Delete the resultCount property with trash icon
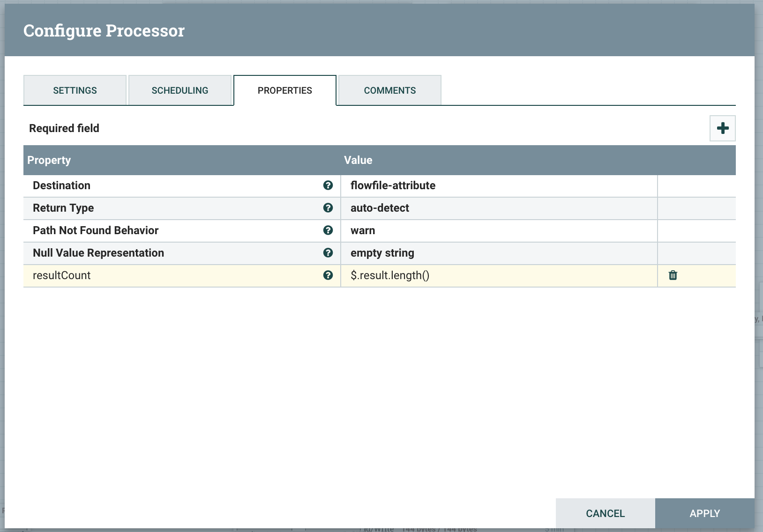 coord(673,275)
